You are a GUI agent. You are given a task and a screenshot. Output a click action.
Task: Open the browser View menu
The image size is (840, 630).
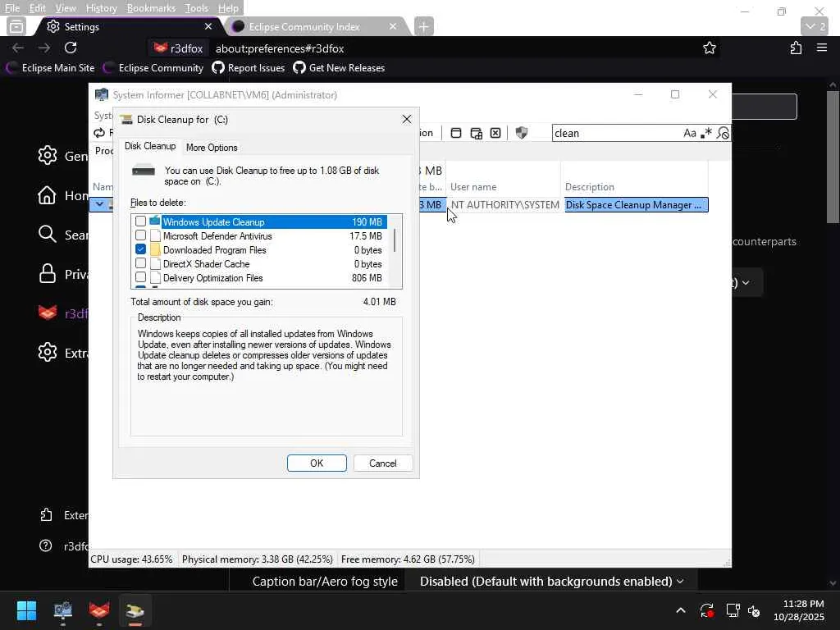point(66,8)
